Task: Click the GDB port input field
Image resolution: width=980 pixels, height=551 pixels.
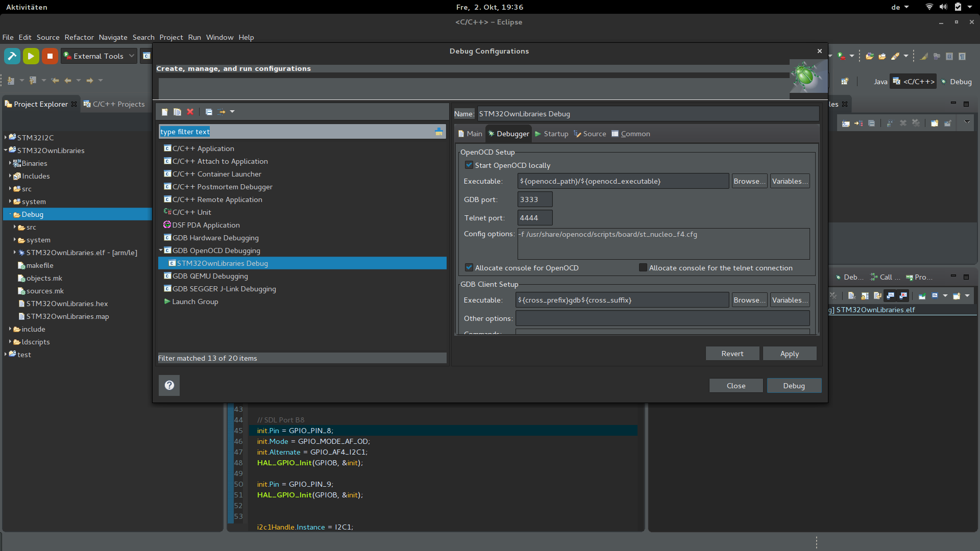Action: point(534,199)
